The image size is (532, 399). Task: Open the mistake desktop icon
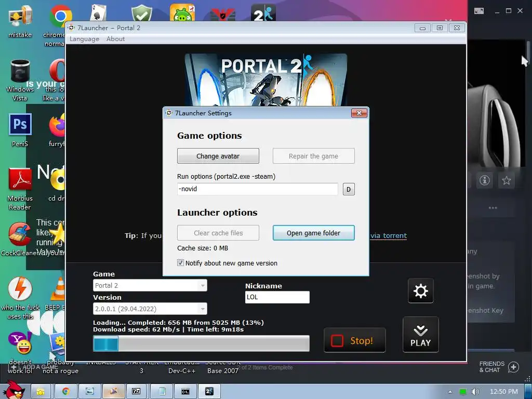point(20,21)
